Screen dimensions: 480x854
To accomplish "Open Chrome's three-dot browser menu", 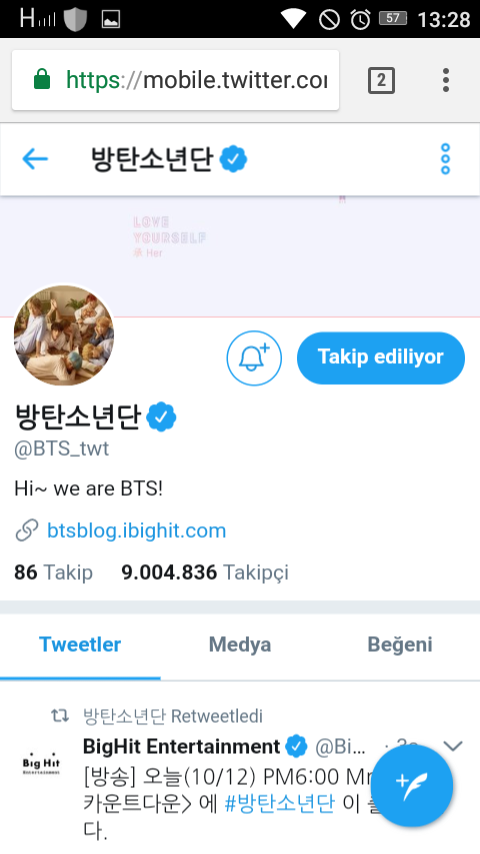I will 446,80.
